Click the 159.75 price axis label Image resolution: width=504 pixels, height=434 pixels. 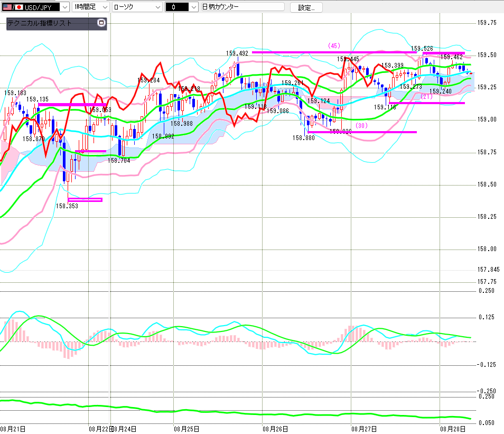click(487, 23)
